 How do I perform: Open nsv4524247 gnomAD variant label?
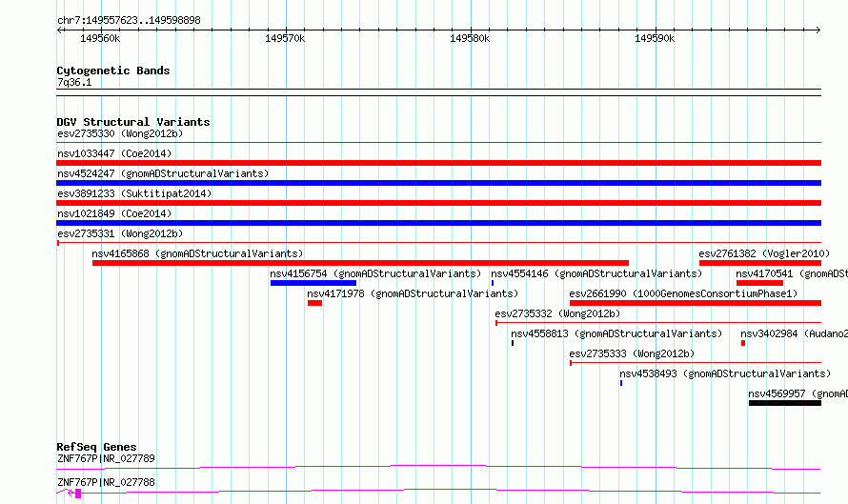(163, 173)
